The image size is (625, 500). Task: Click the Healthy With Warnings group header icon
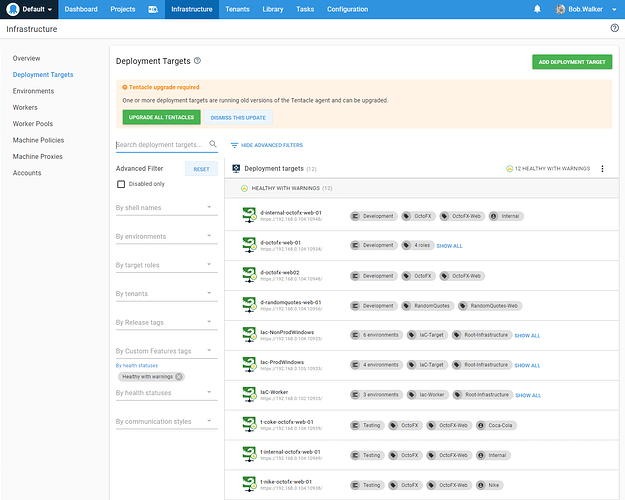244,188
